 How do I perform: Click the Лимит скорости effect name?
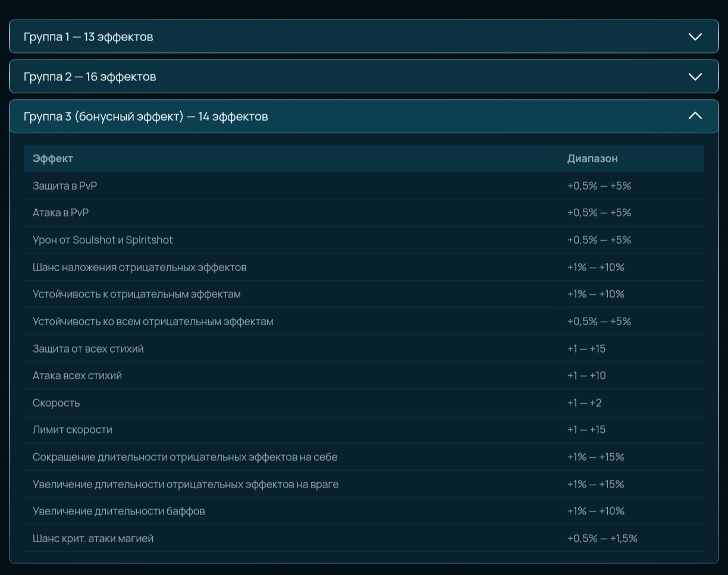(73, 429)
